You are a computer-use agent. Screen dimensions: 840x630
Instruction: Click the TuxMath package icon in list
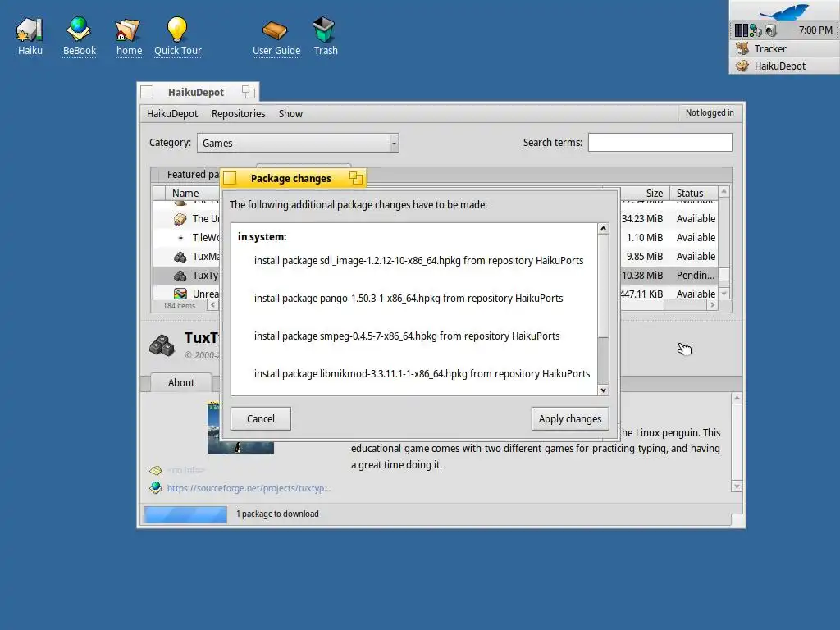(180, 257)
